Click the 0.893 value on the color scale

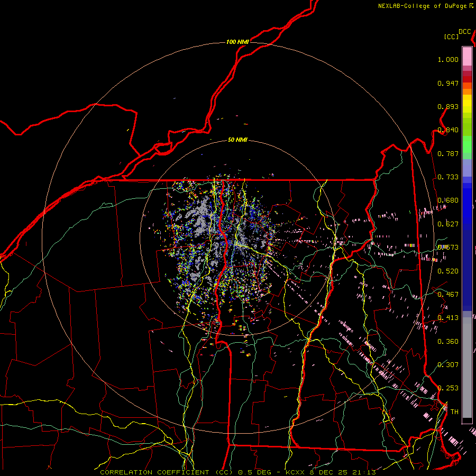pyautogui.click(x=448, y=106)
